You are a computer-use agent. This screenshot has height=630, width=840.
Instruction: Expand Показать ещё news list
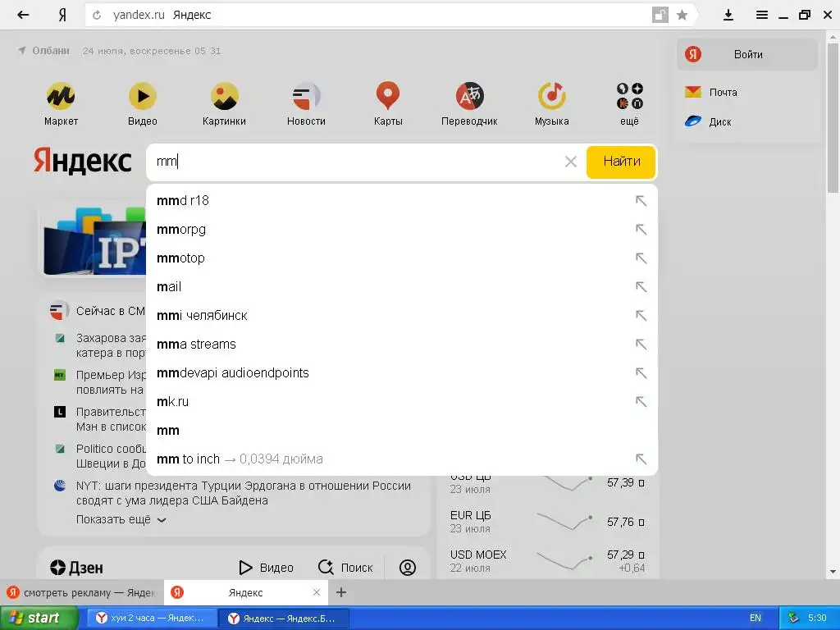tap(121, 519)
